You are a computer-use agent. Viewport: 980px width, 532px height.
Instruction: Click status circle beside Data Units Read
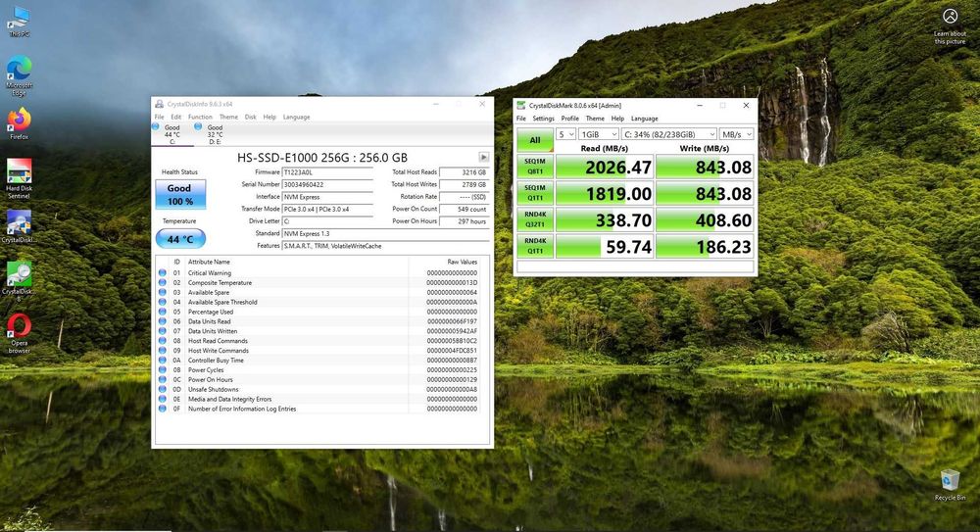(x=163, y=321)
